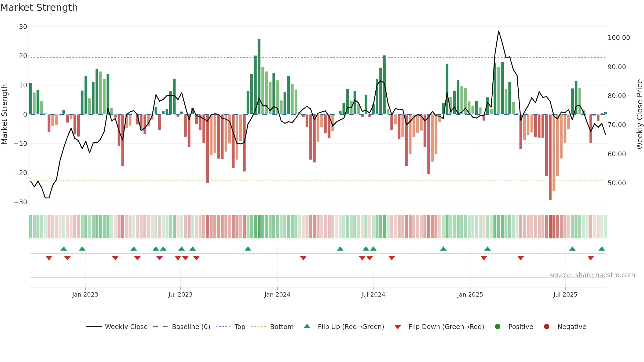
Task: Click the deepest red bar near mid 2025
Action: 550,157
